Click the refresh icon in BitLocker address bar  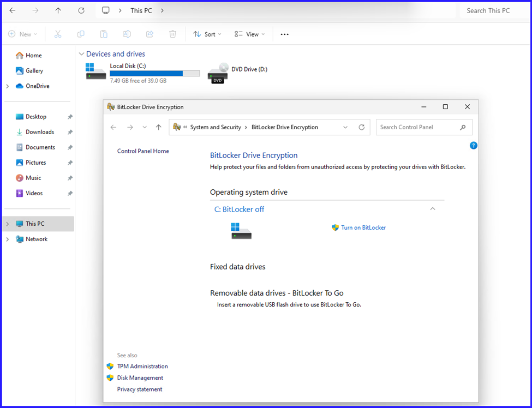point(361,127)
